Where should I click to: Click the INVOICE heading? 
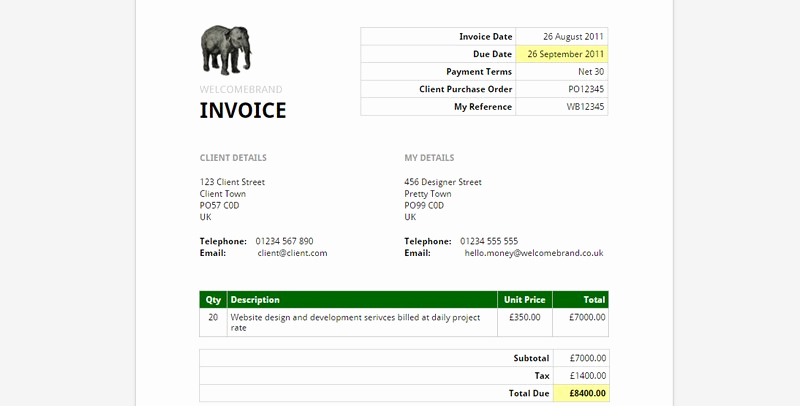243,111
